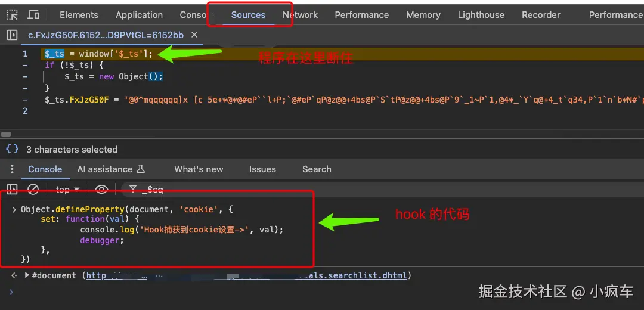Switch to the Elements panel tab
Viewport: 644px width, 310px height.
(x=79, y=15)
